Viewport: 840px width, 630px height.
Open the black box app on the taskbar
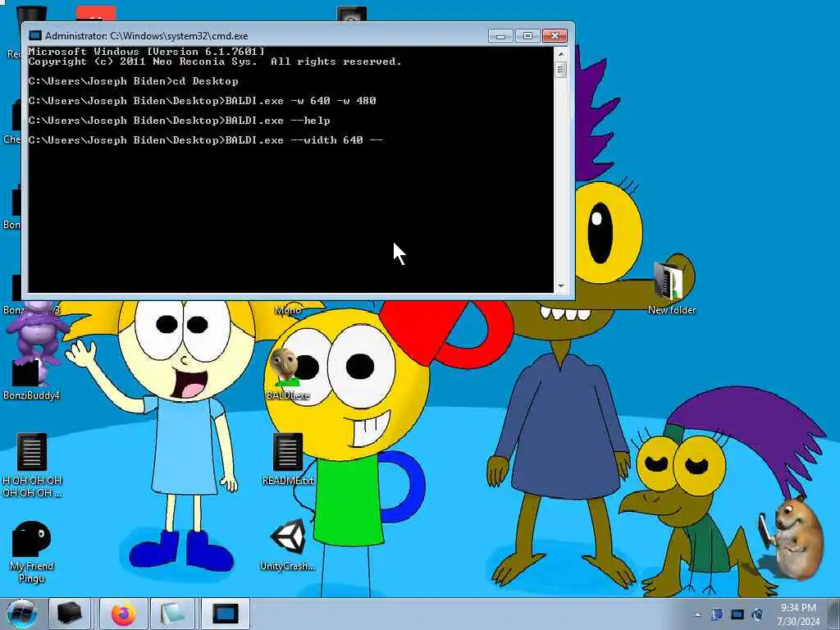click(70, 614)
